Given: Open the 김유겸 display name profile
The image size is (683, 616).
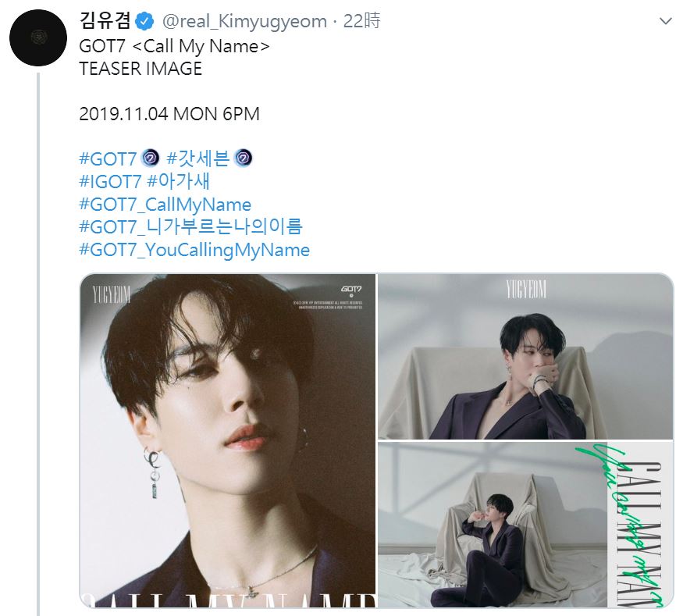Looking at the screenshot, I should (105, 20).
